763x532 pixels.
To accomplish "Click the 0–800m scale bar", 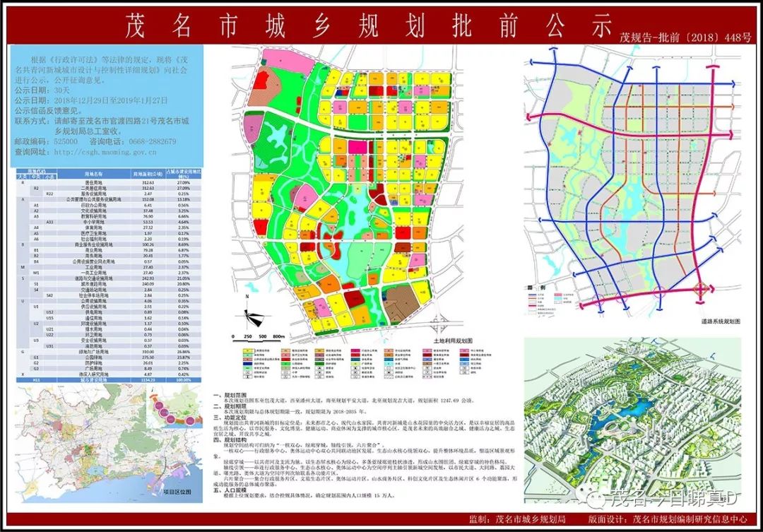I will click(259, 337).
